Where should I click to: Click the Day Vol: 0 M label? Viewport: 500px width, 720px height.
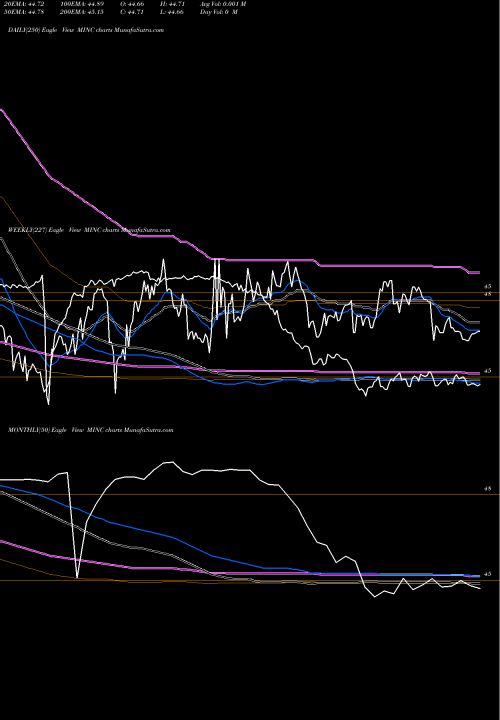(x=219, y=12)
